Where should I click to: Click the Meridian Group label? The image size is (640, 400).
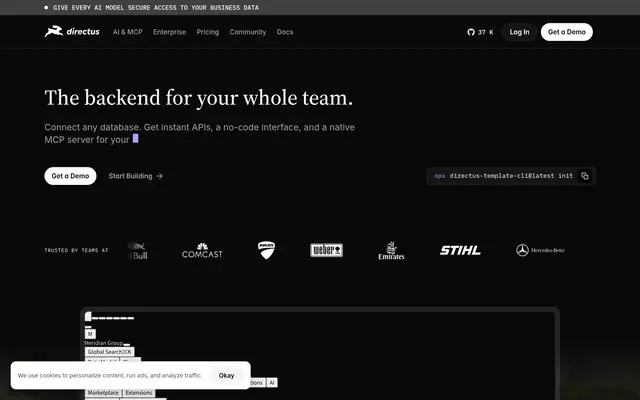(x=104, y=343)
